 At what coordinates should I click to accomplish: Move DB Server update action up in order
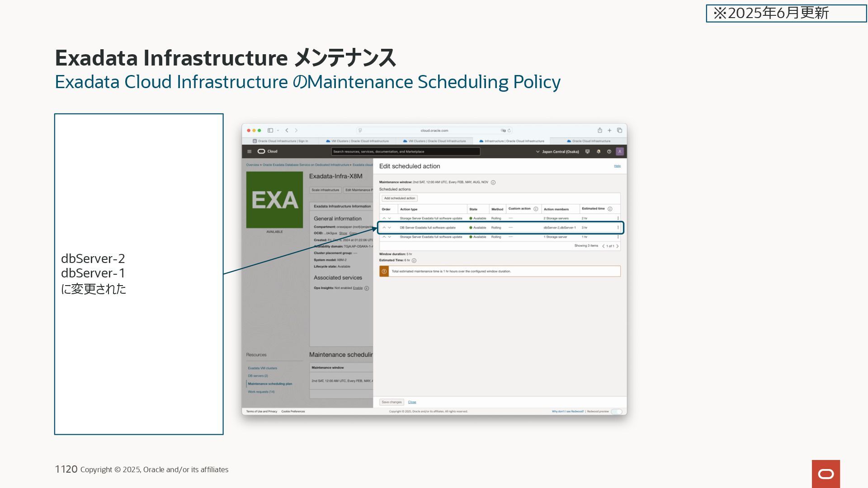coord(384,228)
